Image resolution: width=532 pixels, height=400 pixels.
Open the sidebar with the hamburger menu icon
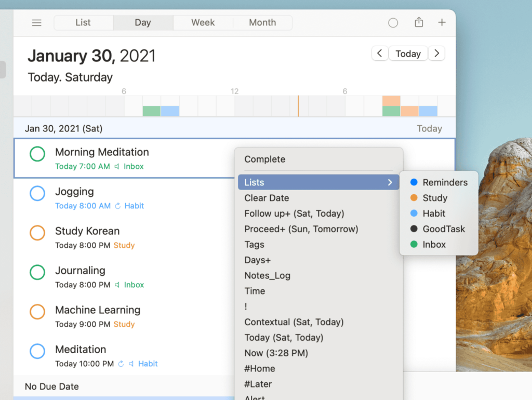[36, 22]
